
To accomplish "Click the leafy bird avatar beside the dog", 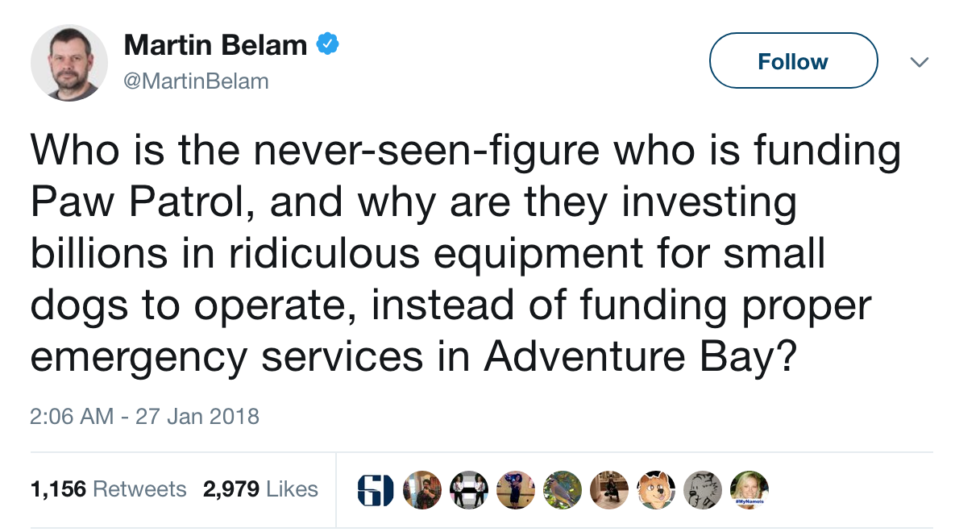I will (x=562, y=489).
